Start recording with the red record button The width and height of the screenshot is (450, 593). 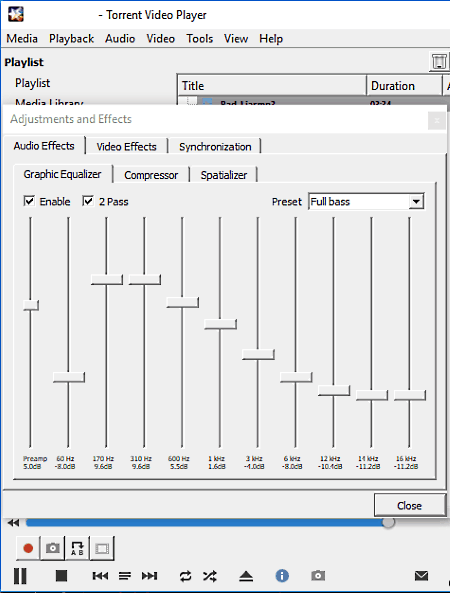pyautogui.click(x=28, y=548)
